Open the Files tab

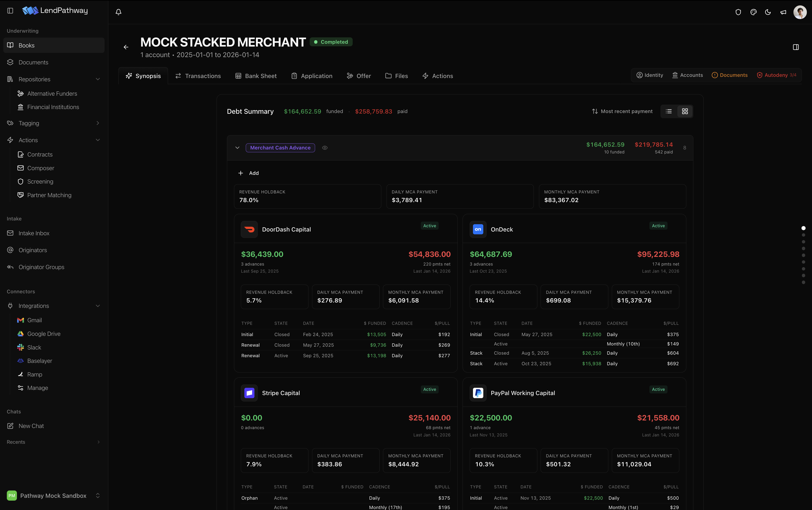click(x=397, y=76)
